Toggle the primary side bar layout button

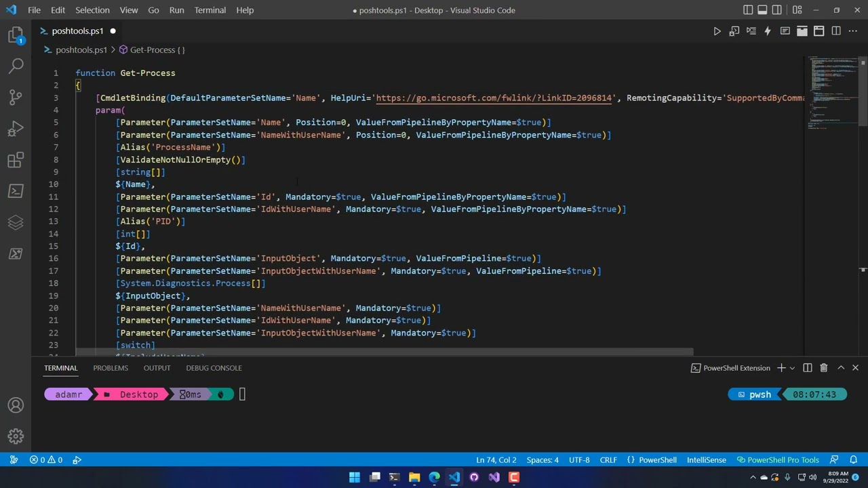[x=747, y=10]
